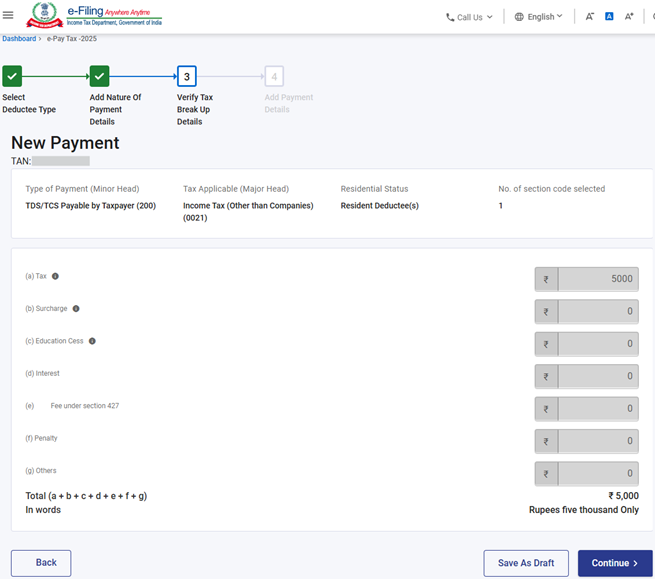Image resolution: width=655 pixels, height=579 pixels.
Task: Click the e-Filing Income Tax logo
Action: (x=94, y=16)
